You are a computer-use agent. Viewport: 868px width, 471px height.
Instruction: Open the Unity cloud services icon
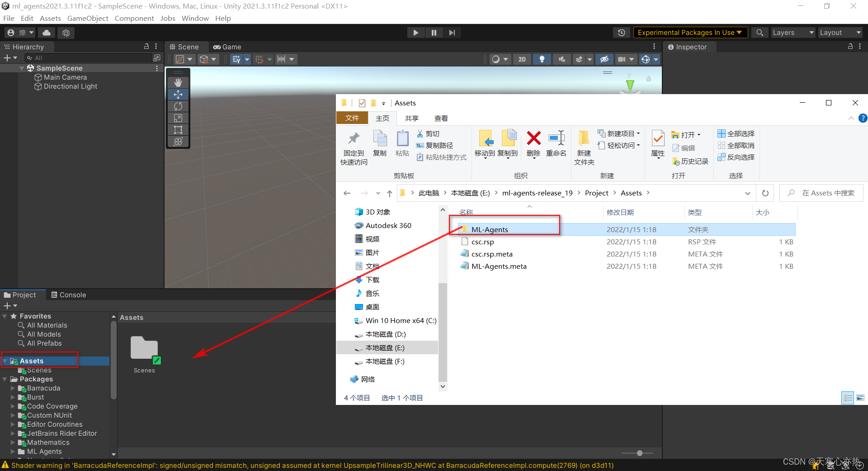[47, 33]
